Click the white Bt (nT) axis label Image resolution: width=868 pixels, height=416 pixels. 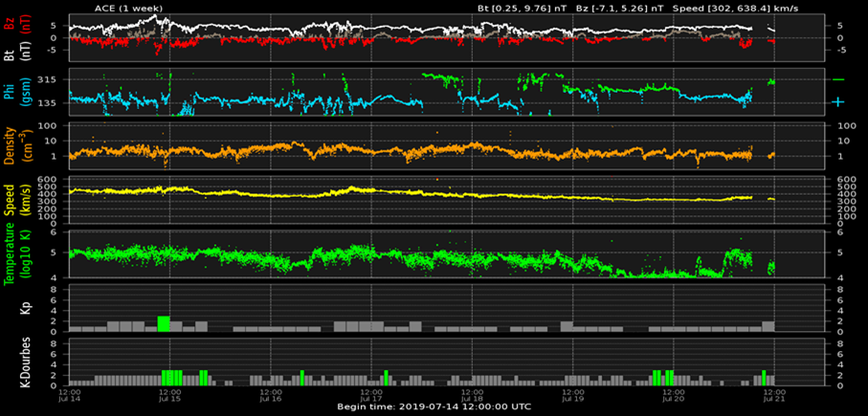point(11,51)
